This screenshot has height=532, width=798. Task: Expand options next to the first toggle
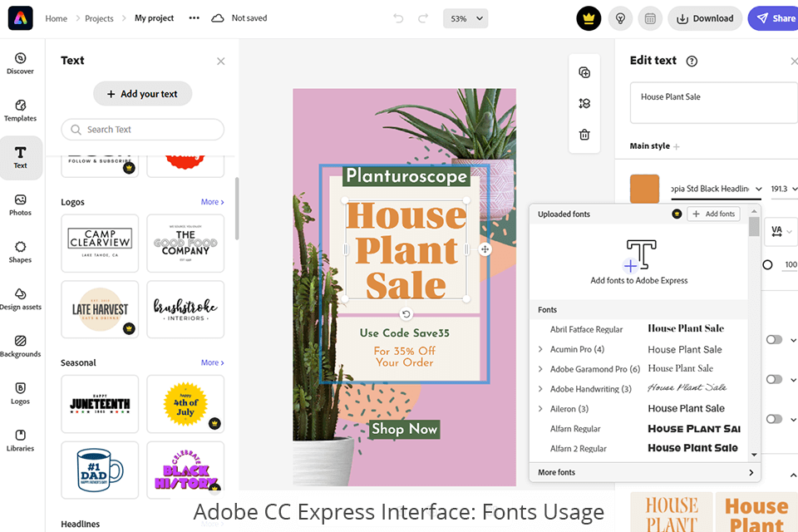pos(793,339)
